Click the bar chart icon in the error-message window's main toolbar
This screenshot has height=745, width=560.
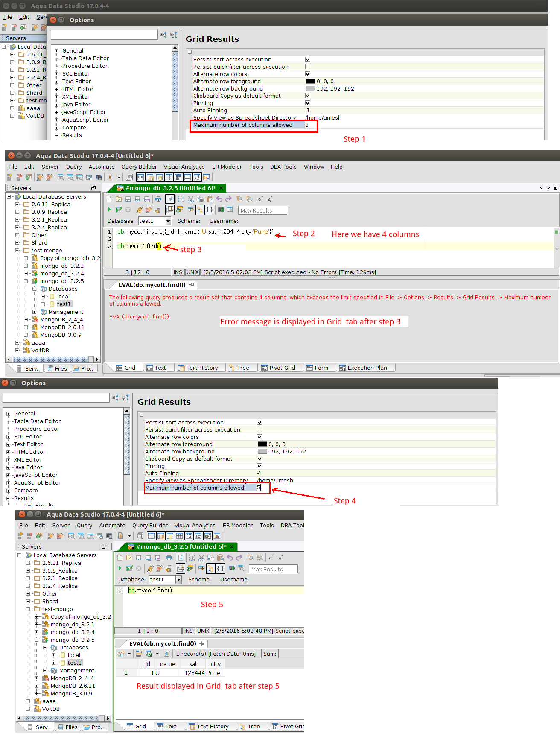[x=207, y=177]
